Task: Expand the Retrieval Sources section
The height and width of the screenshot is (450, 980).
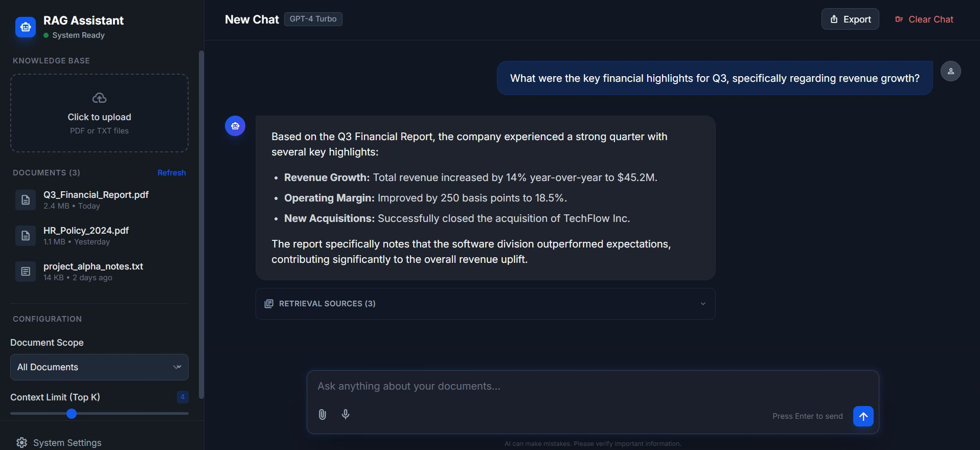Action: click(485, 304)
